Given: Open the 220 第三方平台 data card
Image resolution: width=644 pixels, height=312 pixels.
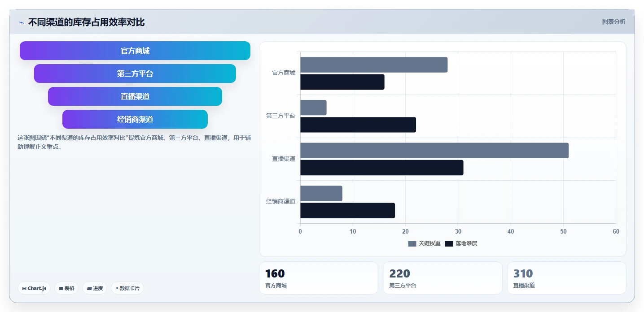Looking at the screenshot, I should coord(442,278).
